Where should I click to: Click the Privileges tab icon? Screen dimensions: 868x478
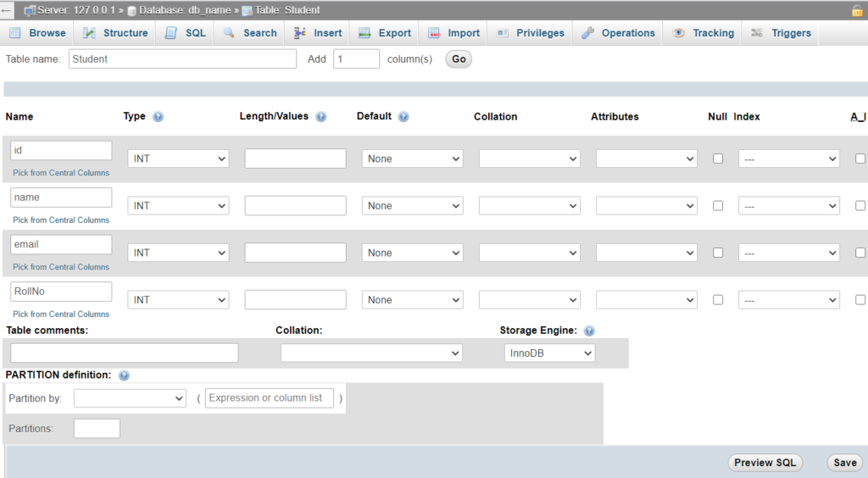pos(503,33)
